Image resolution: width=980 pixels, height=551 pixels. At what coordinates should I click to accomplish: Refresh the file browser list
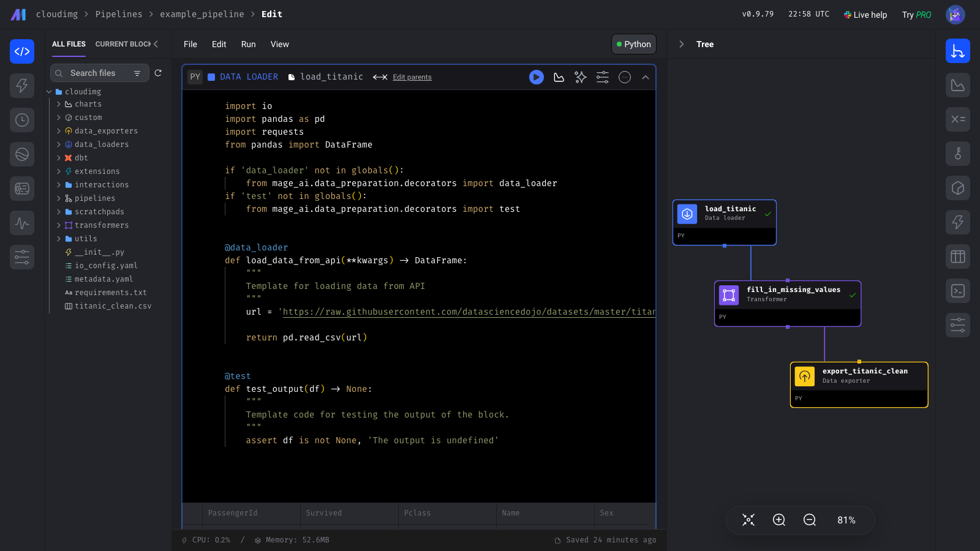point(158,73)
